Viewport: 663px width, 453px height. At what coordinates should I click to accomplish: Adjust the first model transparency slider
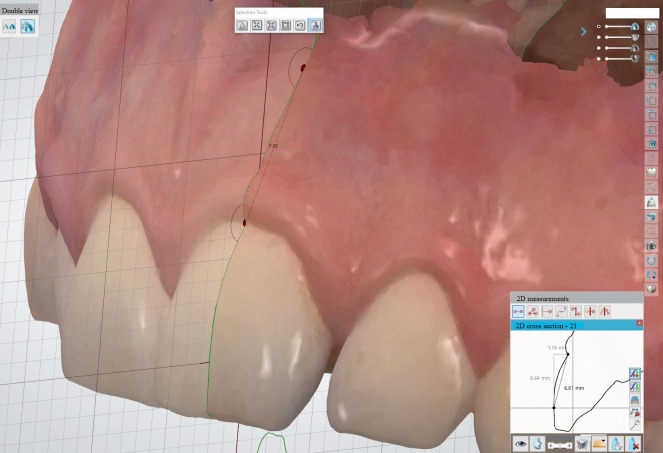point(622,26)
